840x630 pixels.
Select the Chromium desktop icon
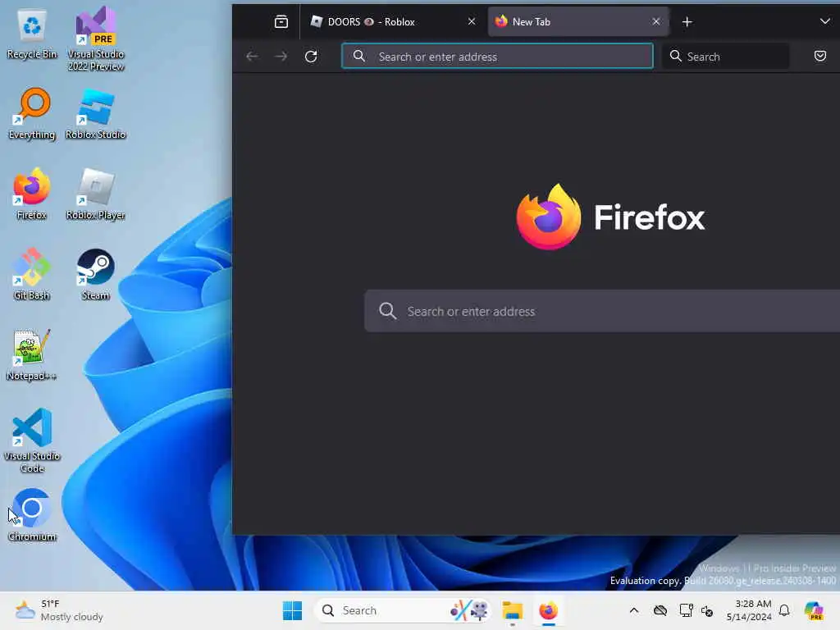coord(32,515)
